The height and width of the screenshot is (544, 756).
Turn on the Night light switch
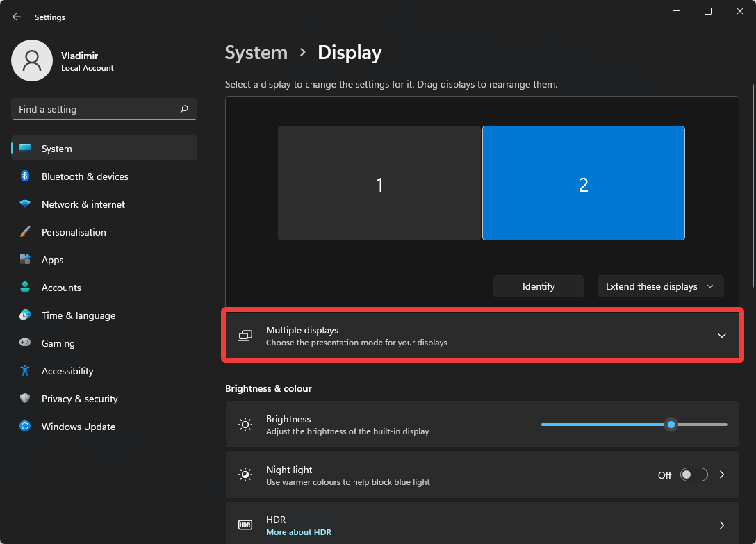coord(693,475)
